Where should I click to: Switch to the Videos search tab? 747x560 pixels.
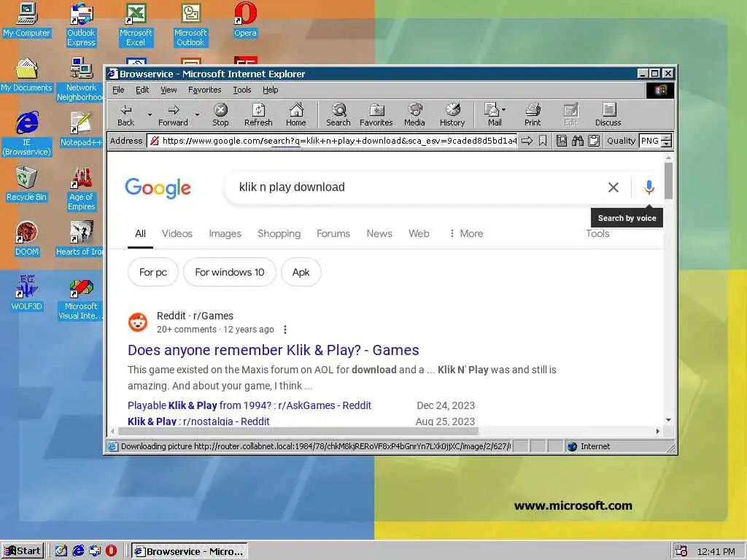177,233
